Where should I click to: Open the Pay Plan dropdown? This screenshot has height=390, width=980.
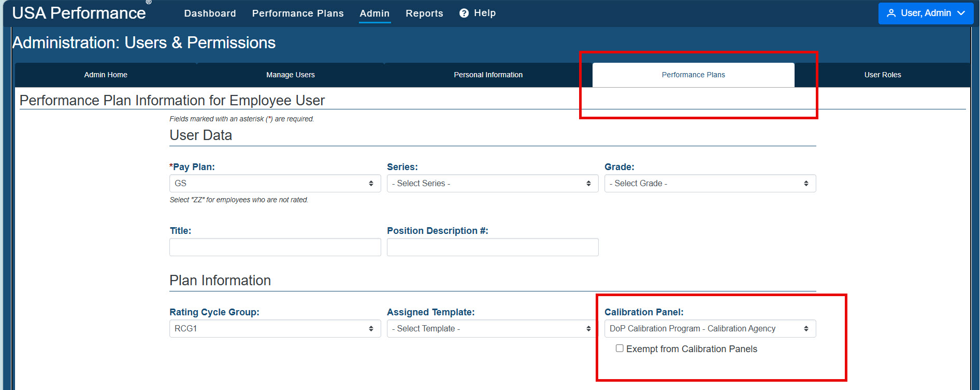pyautogui.click(x=275, y=183)
